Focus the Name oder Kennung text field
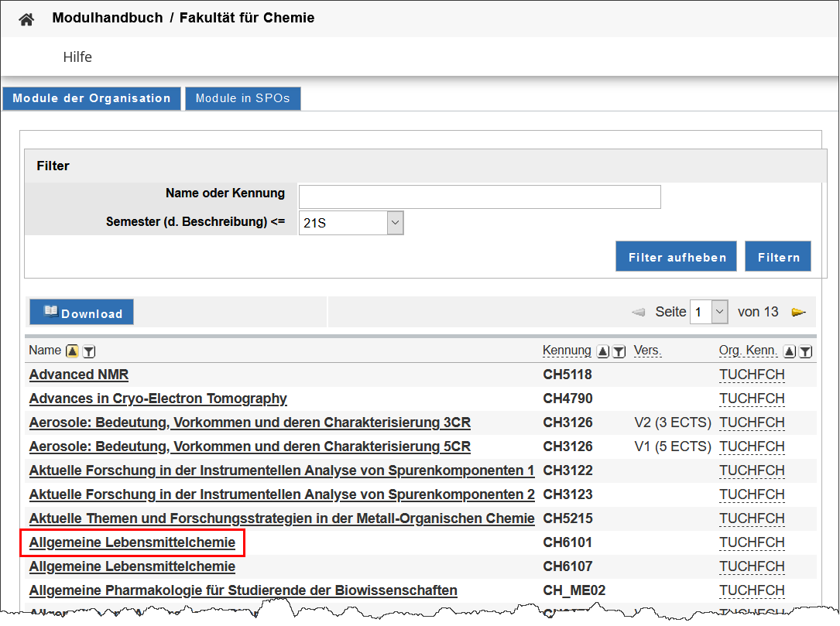Image resolution: width=840 pixels, height=626 pixels. point(479,197)
